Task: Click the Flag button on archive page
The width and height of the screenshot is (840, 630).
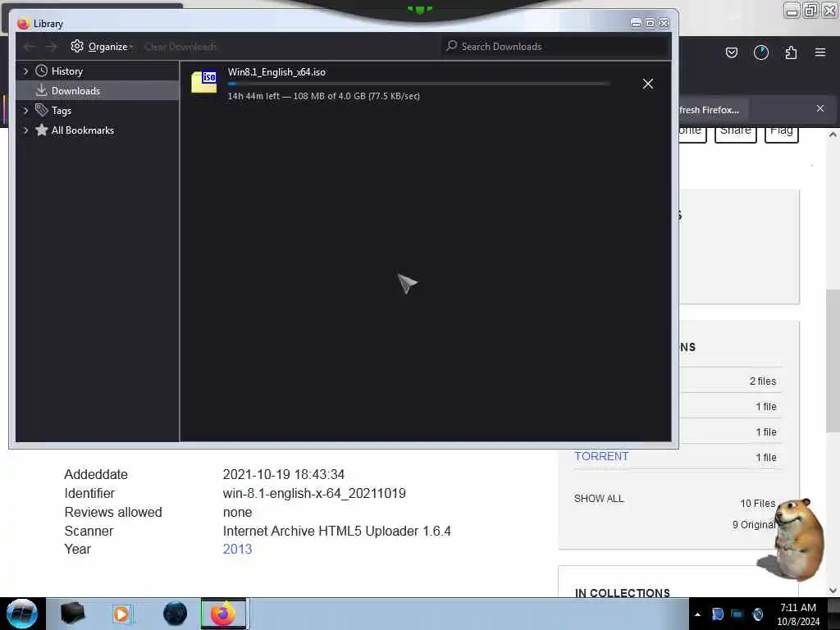Action: click(782, 132)
